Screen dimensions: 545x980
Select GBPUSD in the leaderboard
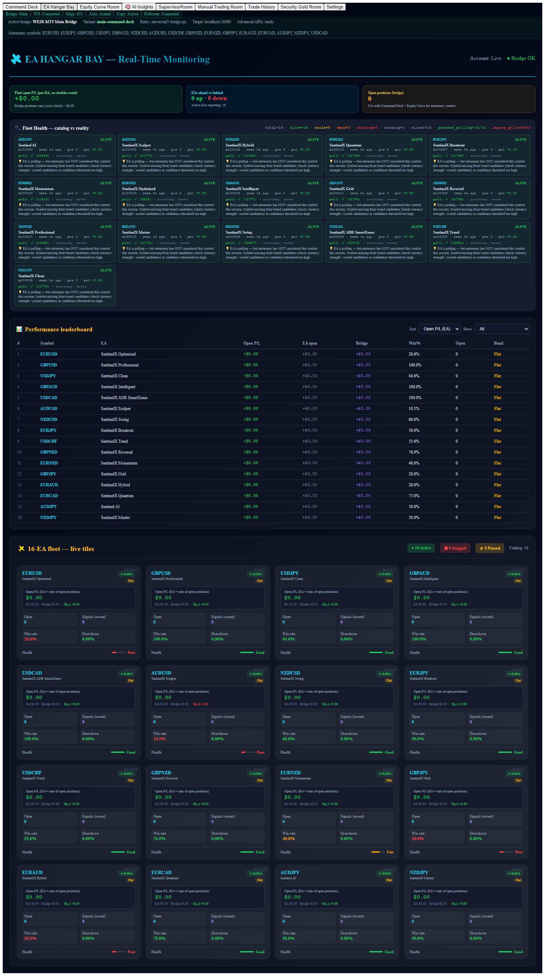point(48,365)
